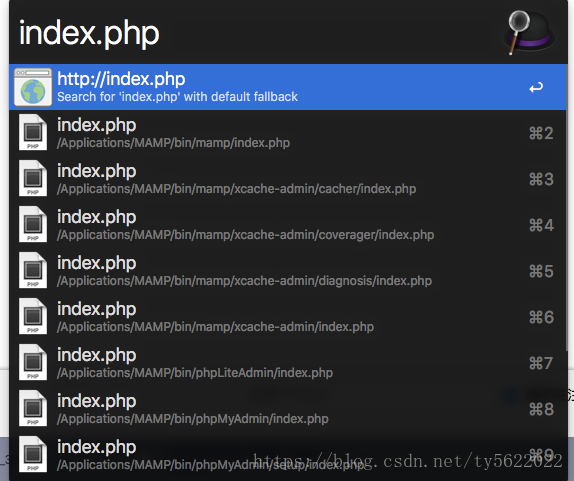Click PHP file icon for the diagnosis/index.php result
The height and width of the screenshot is (481, 574).
(33, 270)
